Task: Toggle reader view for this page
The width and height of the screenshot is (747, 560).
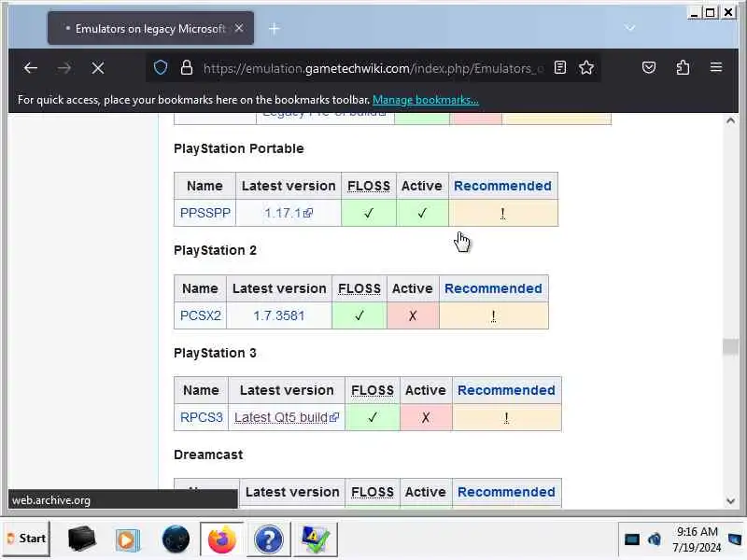Action: tap(560, 67)
